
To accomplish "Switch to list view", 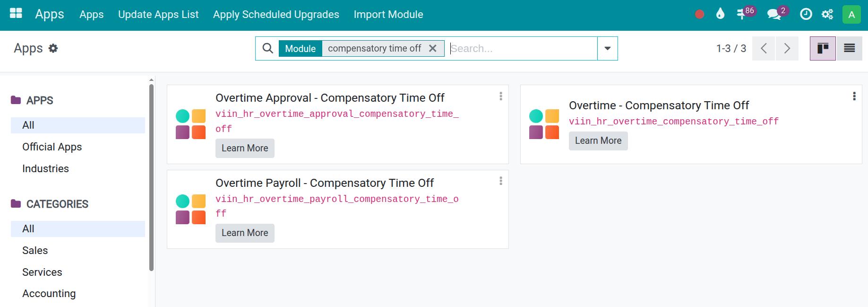I will click(x=849, y=48).
